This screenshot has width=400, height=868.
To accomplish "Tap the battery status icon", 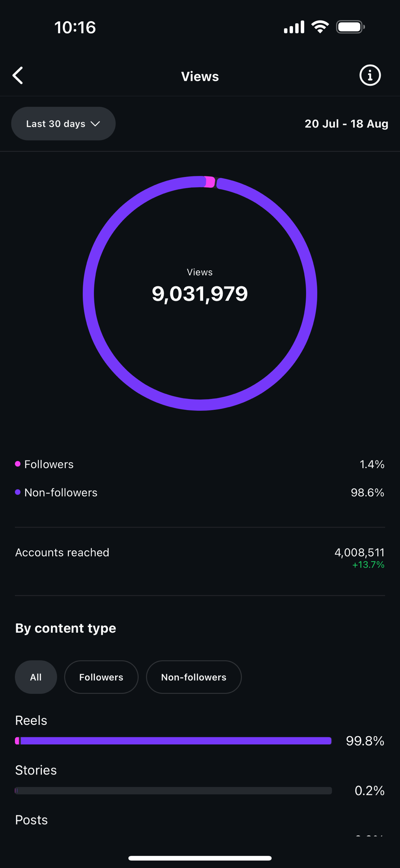I will click(351, 27).
